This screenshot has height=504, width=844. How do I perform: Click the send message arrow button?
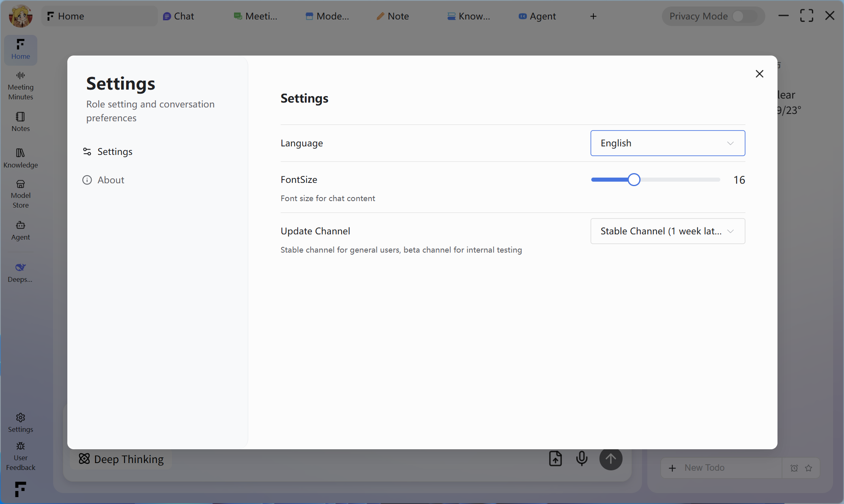click(x=611, y=459)
